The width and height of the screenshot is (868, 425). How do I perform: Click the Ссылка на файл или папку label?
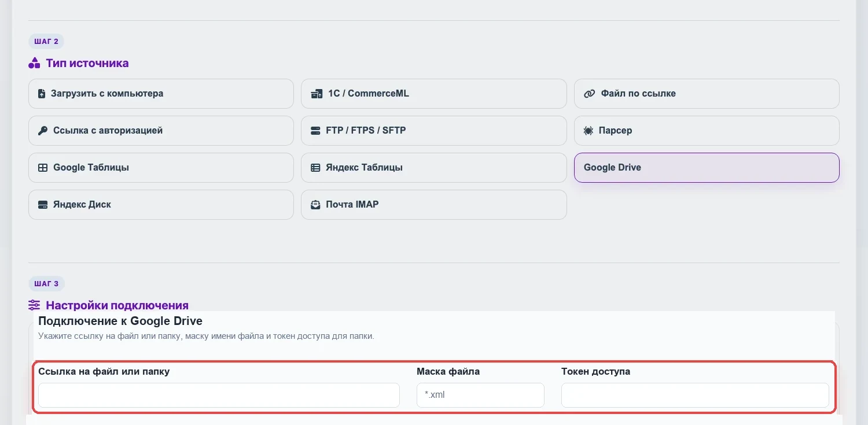click(104, 372)
